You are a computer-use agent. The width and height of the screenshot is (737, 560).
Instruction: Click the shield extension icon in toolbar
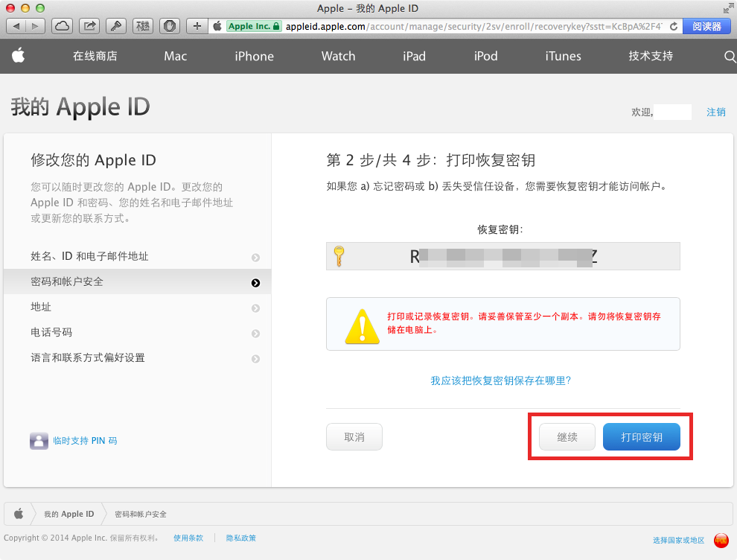pos(170,26)
